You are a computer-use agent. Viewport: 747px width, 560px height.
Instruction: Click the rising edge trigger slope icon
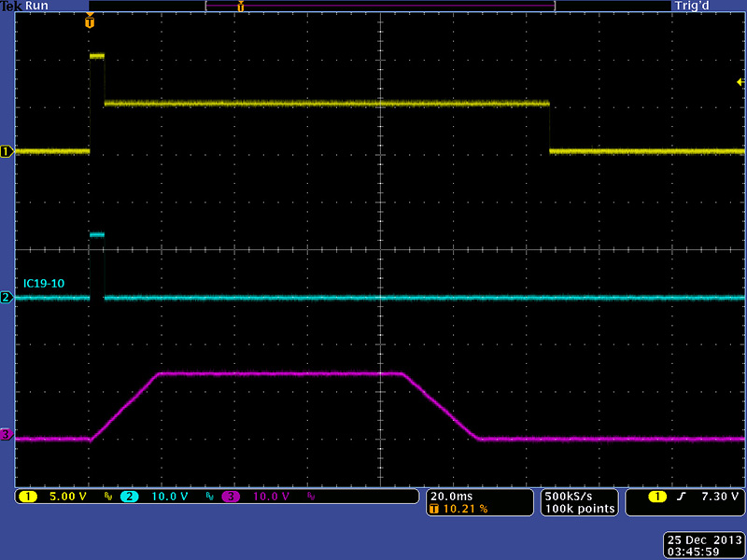682,497
